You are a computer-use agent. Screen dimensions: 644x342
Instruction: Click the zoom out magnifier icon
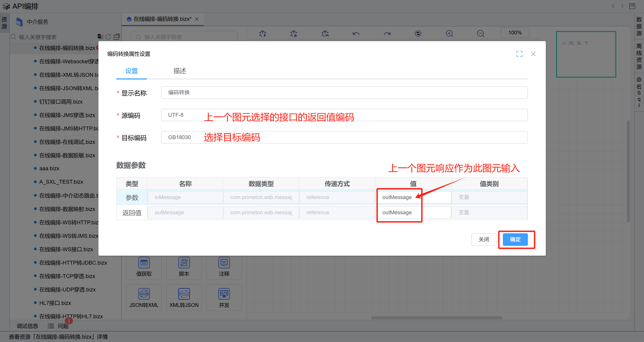point(480,34)
